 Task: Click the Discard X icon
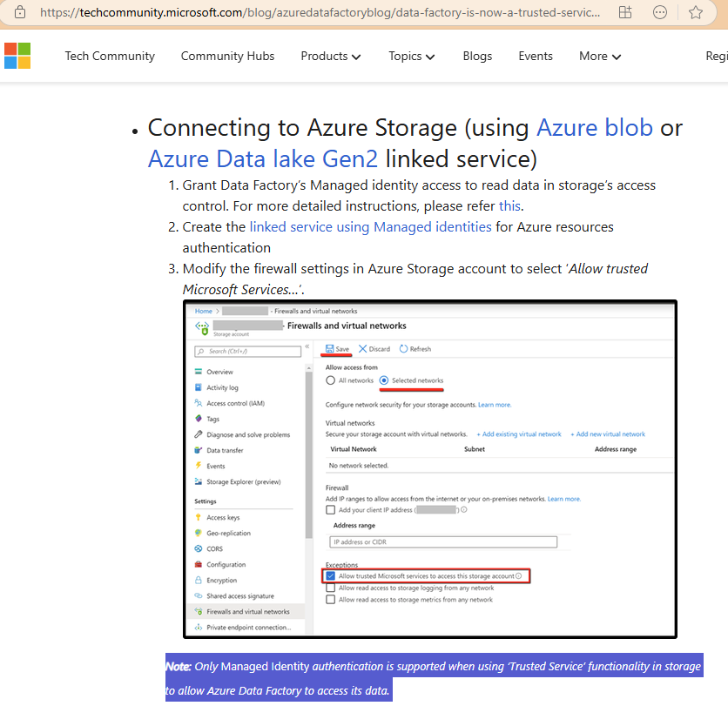362,348
